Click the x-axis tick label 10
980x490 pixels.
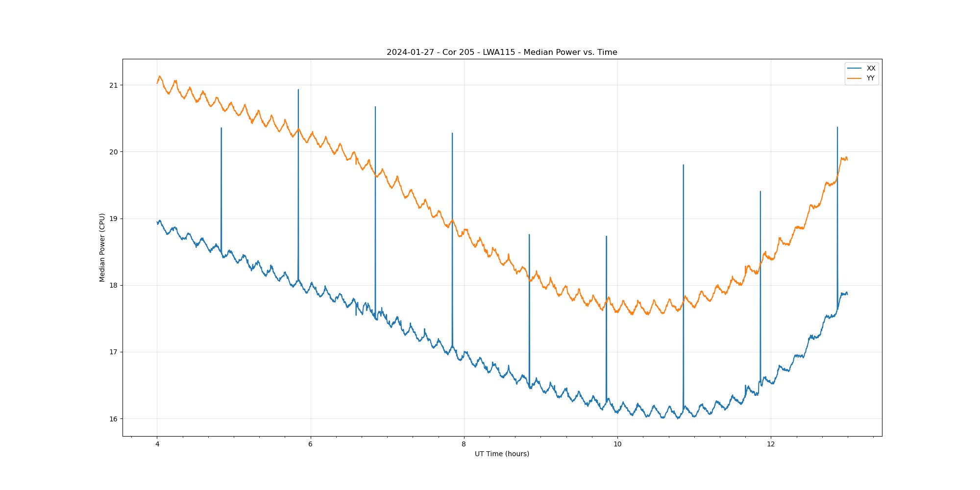(x=617, y=444)
